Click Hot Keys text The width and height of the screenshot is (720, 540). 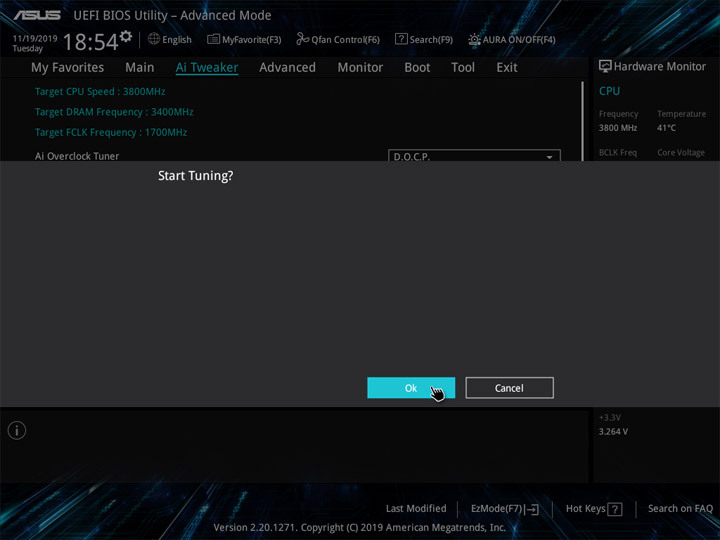point(585,509)
